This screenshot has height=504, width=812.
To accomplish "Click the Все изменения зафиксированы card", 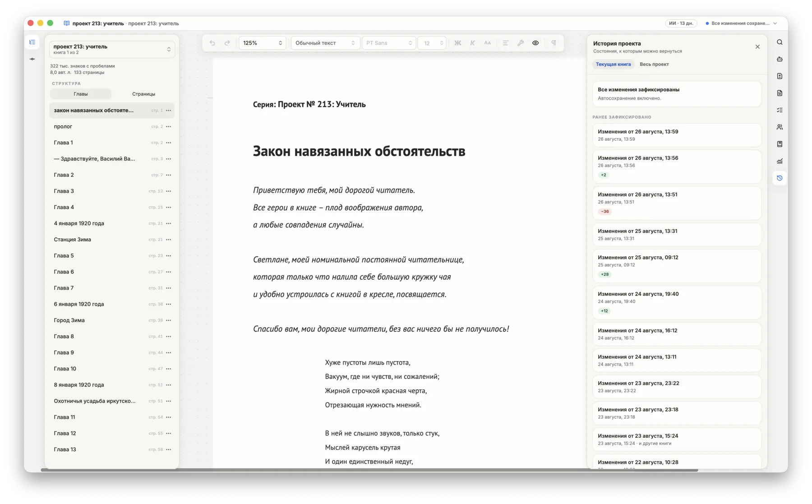I will (x=677, y=94).
